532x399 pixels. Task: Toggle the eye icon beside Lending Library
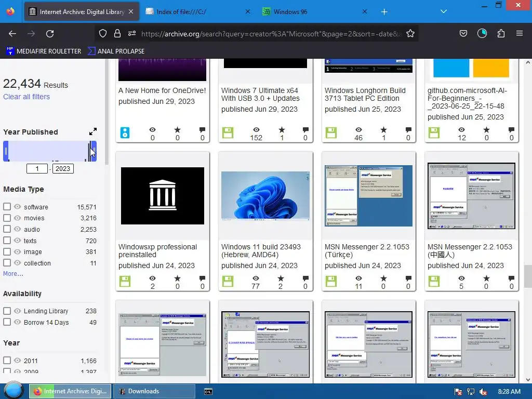(x=17, y=311)
